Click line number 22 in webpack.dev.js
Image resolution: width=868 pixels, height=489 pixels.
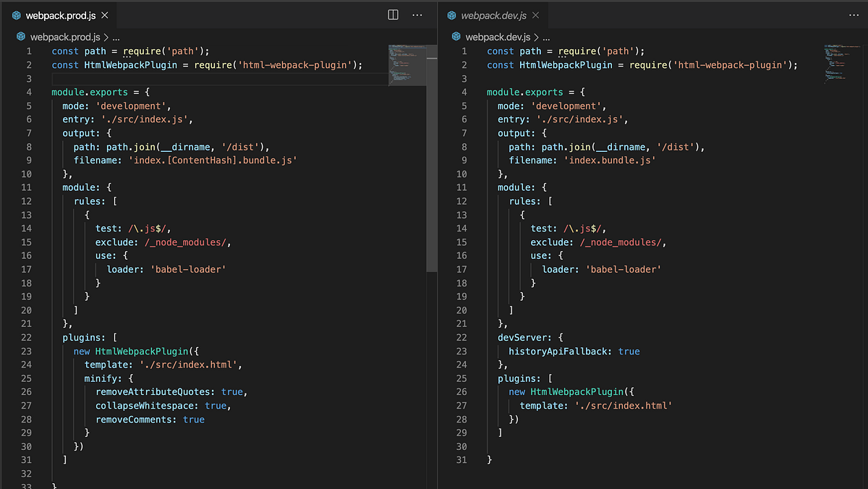coord(461,337)
